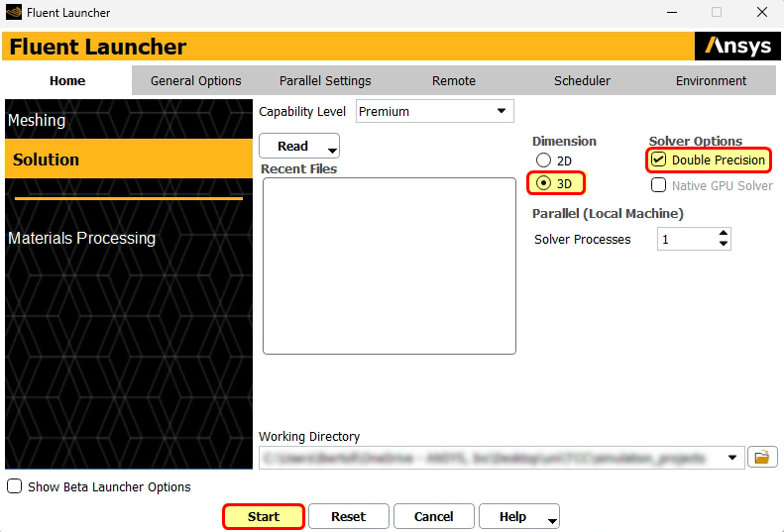Open the Working Directory path dropdown arrow

pyautogui.click(x=732, y=457)
